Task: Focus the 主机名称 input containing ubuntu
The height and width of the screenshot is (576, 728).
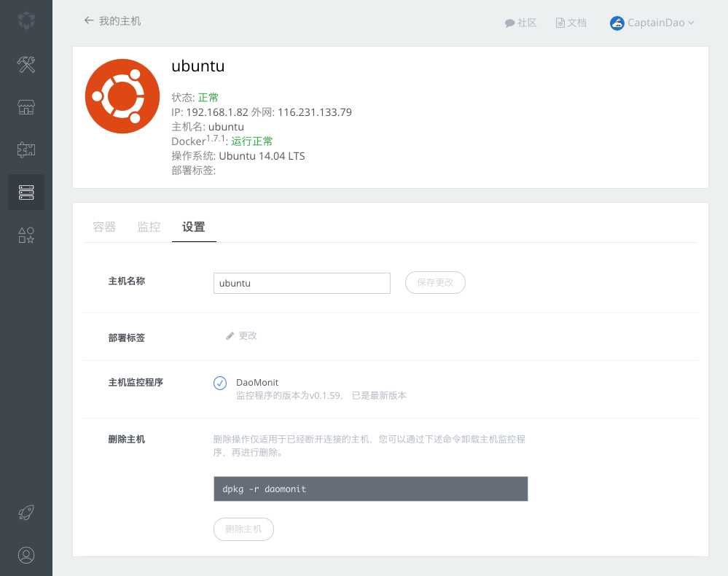Action: pos(302,284)
